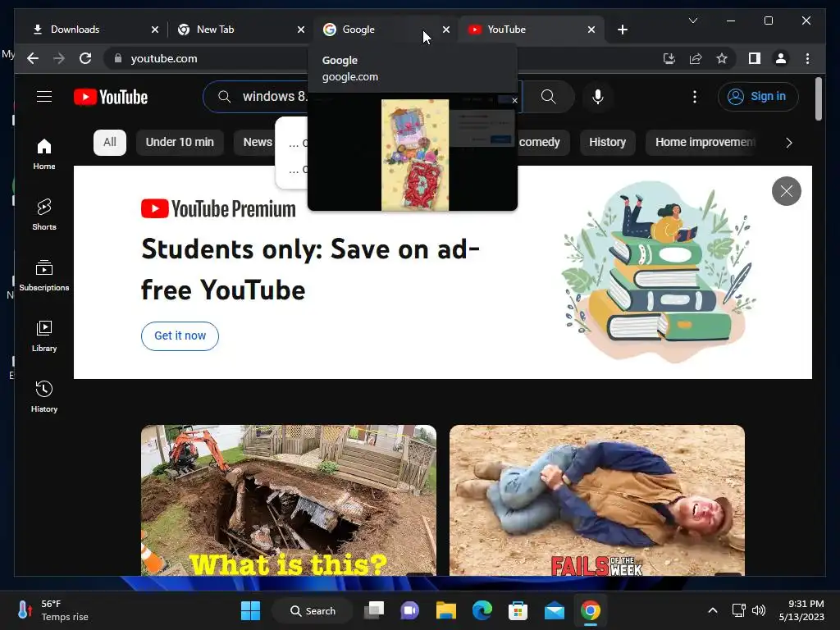Open the taskbar volume icon
The height and width of the screenshot is (630, 840).
[x=759, y=610]
